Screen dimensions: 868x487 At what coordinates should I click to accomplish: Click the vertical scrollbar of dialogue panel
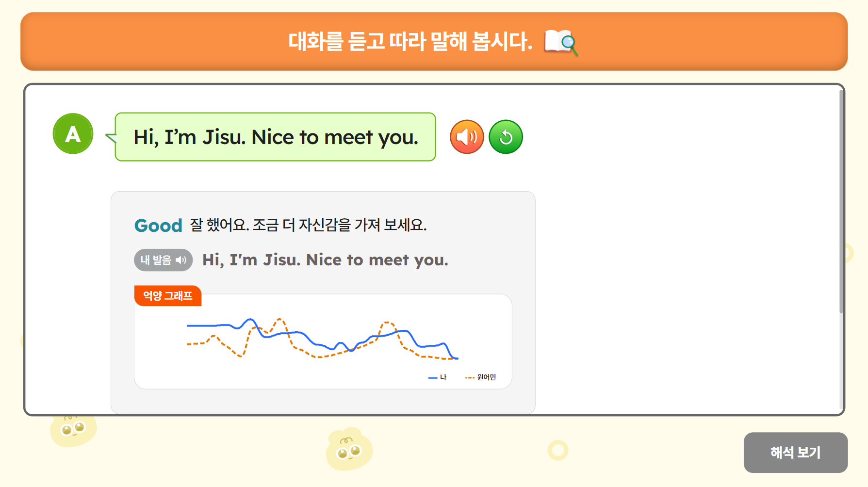pyautogui.click(x=841, y=201)
